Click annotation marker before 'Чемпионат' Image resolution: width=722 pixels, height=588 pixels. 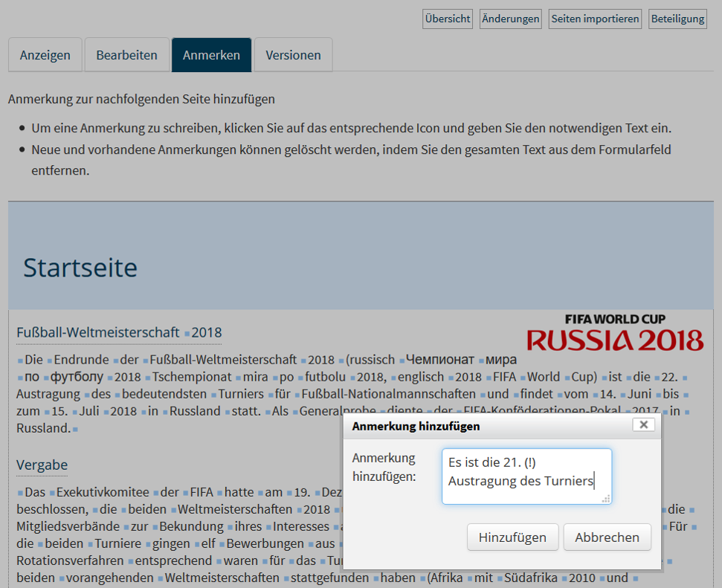[x=402, y=361]
